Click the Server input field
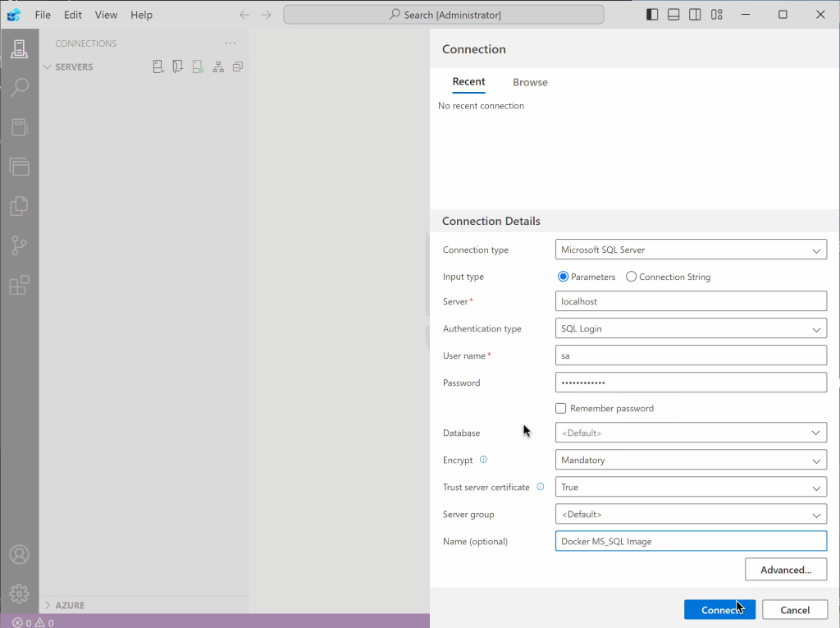This screenshot has width=840, height=628. [691, 300]
